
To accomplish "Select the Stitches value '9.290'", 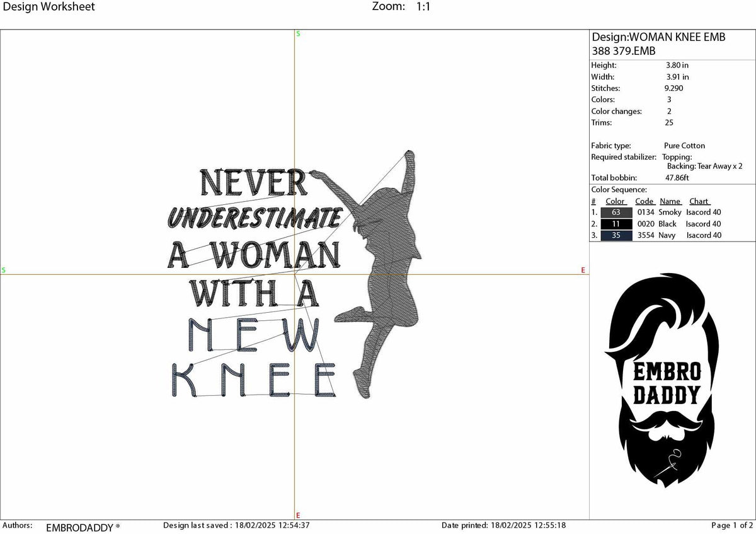I will pos(674,88).
